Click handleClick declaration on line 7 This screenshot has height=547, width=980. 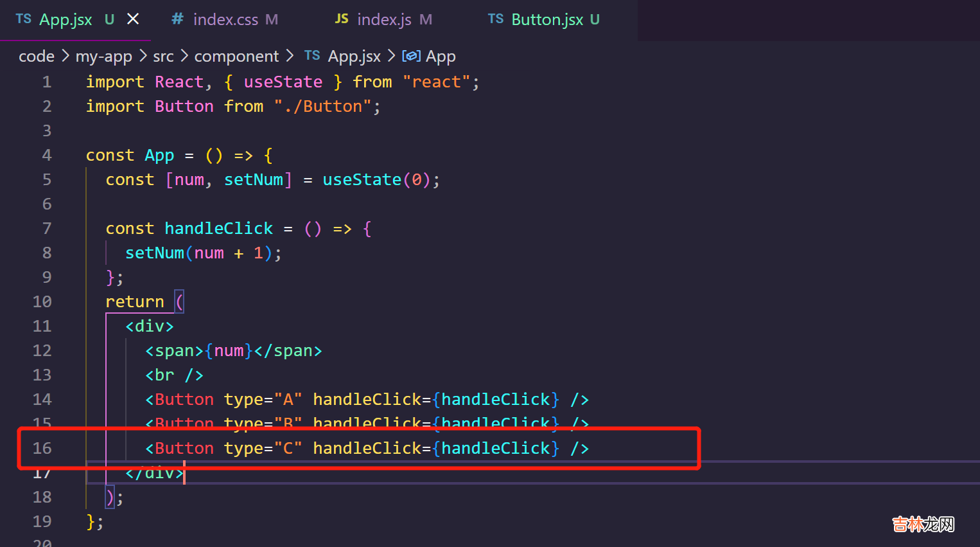pyautogui.click(x=219, y=229)
